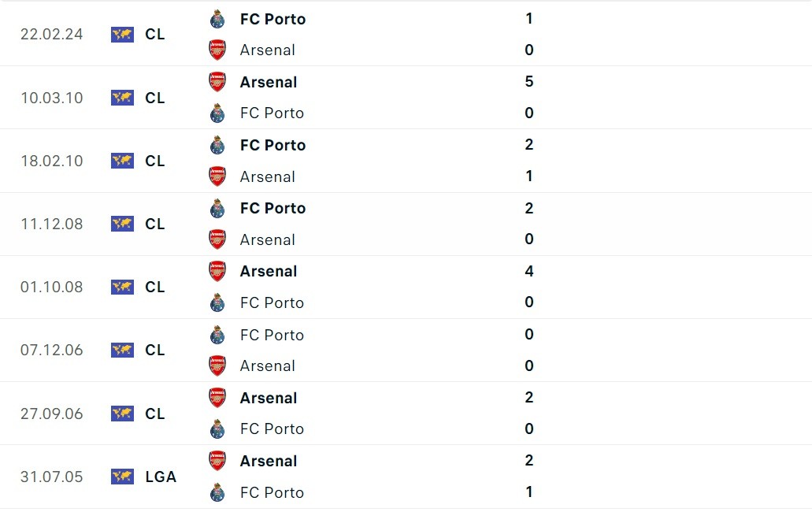812x512 pixels.
Task: Click FC Porto crest in 22.02.24 match
Action: point(217,19)
